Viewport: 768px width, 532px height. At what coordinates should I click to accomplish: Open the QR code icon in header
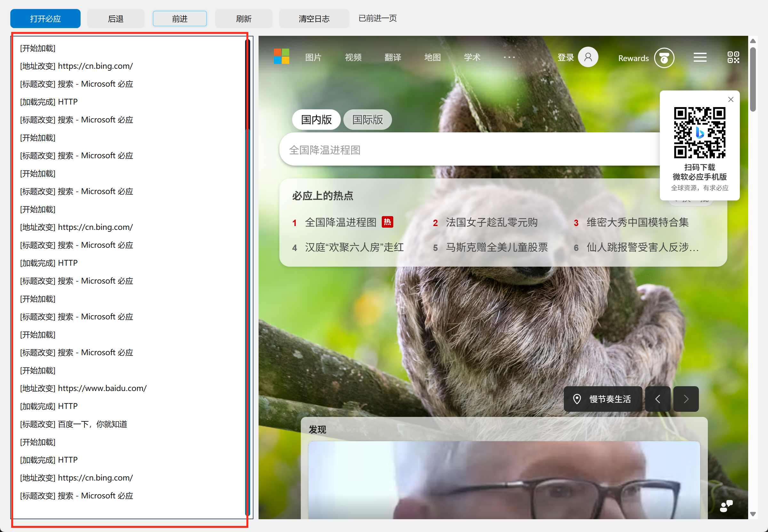[x=733, y=57]
